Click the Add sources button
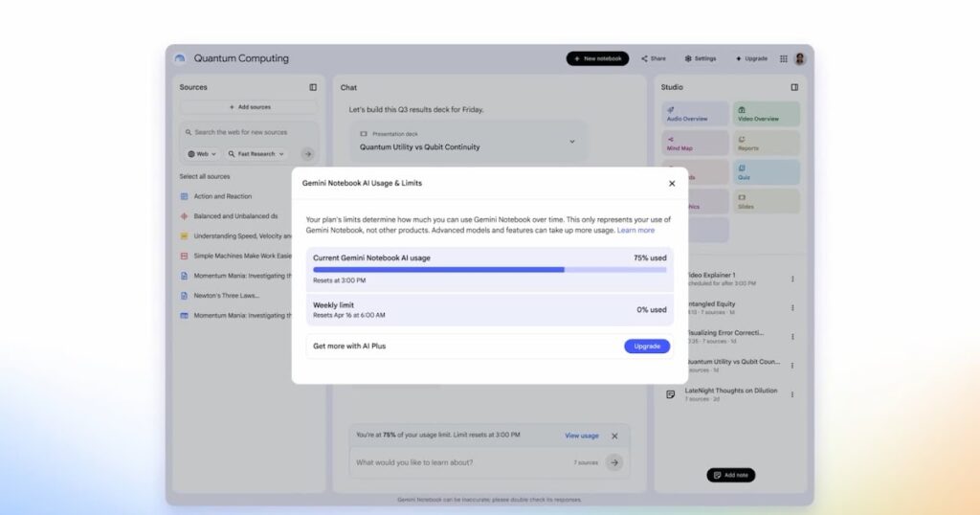This screenshot has width=980, height=515. [250, 107]
